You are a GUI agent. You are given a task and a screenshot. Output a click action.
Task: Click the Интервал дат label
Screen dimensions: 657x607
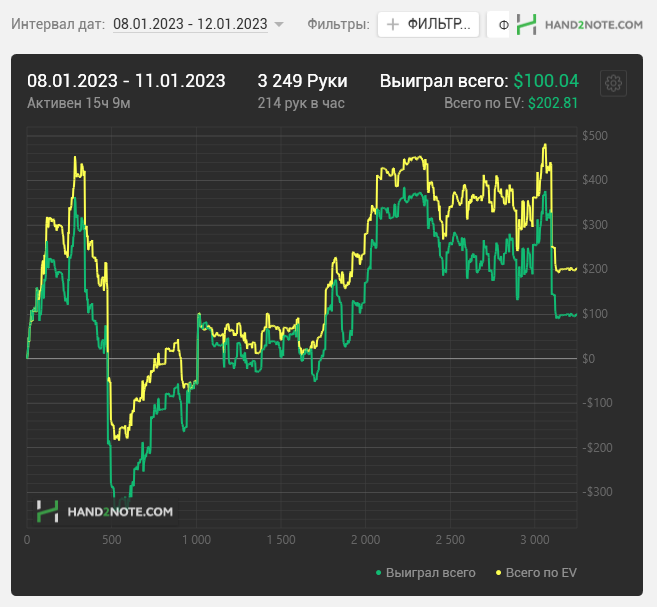pos(58,24)
